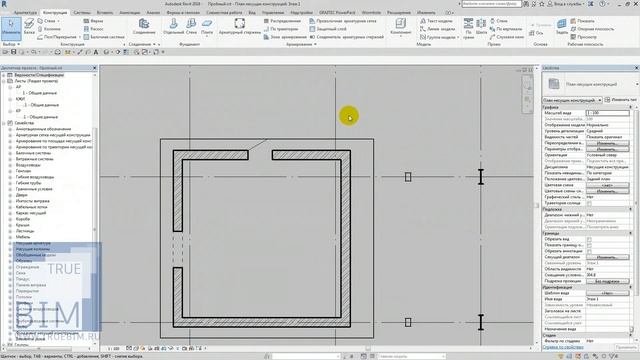Image resolution: width=640 pixels, height=360 pixels.
Task: Choose Линия модели tool
Action: 437,29
